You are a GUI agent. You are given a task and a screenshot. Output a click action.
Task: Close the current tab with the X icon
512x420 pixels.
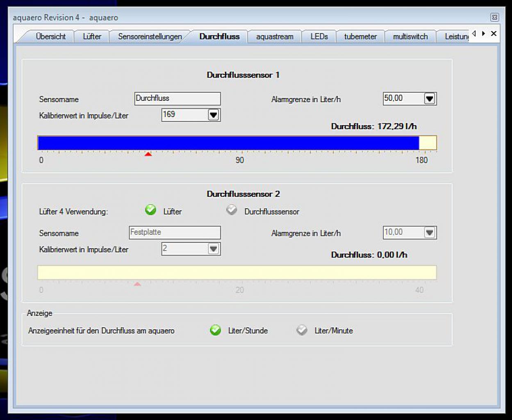pyautogui.click(x=494, y=34)
